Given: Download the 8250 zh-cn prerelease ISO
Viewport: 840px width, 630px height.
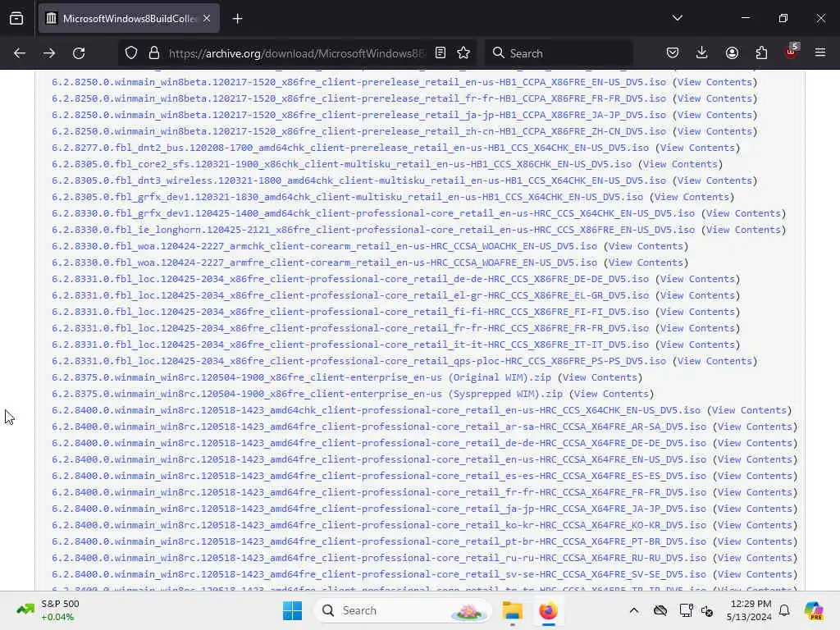Looking at the screenshot, I should click(x=358, y=131).
